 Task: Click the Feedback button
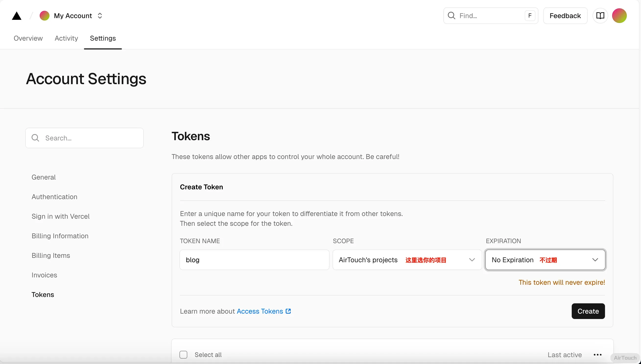[565, 16]
